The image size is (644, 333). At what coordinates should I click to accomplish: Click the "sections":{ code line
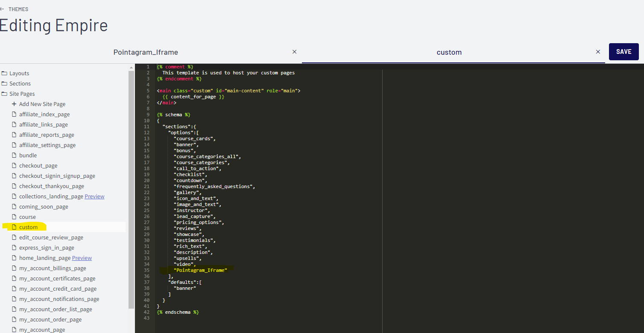[x=179, y=127]
